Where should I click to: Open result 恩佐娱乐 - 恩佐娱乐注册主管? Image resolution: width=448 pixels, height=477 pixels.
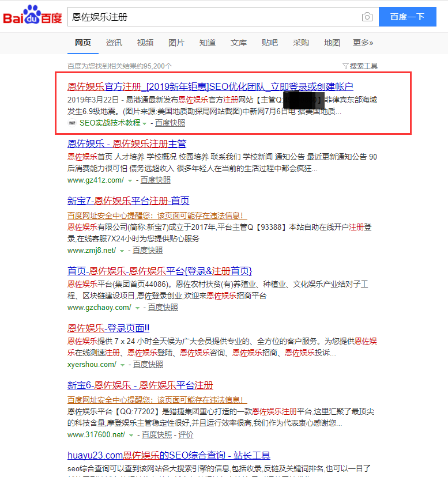click(x=127, y=143)
